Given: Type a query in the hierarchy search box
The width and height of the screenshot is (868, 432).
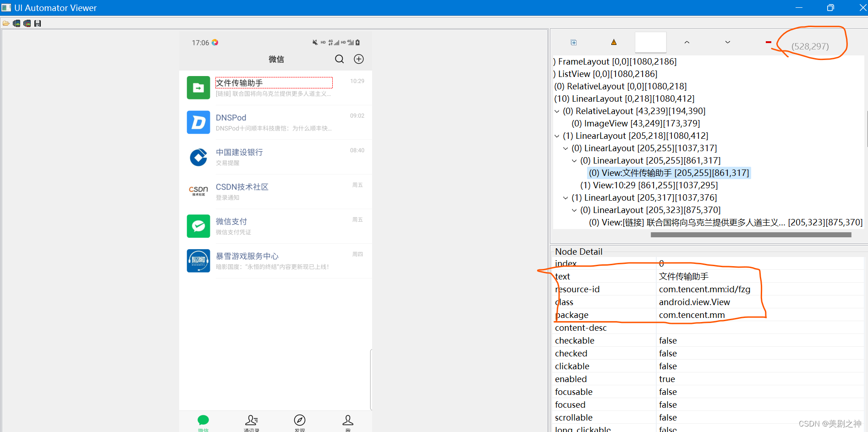Looking at the screenshot, I should [x=650, y=42].
